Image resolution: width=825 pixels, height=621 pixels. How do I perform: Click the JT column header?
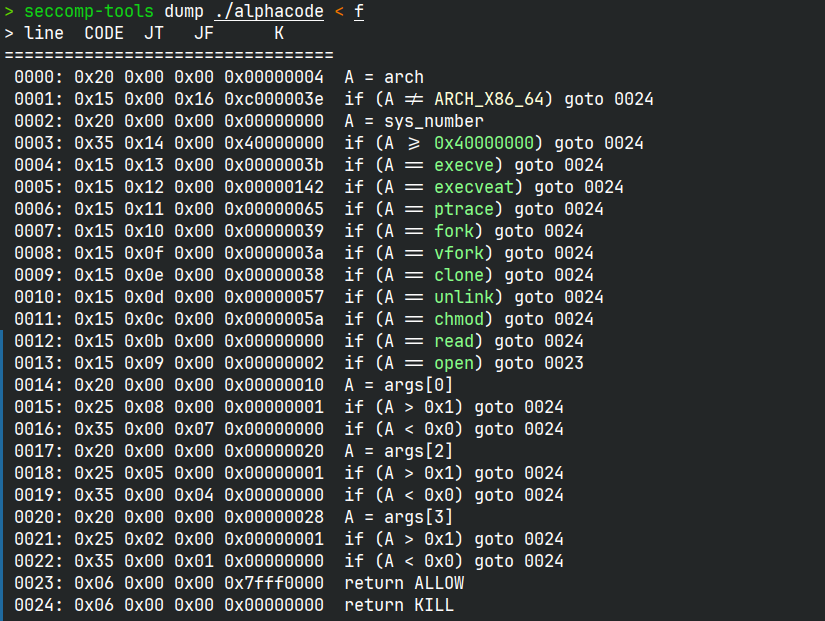(x=153, y=33)
